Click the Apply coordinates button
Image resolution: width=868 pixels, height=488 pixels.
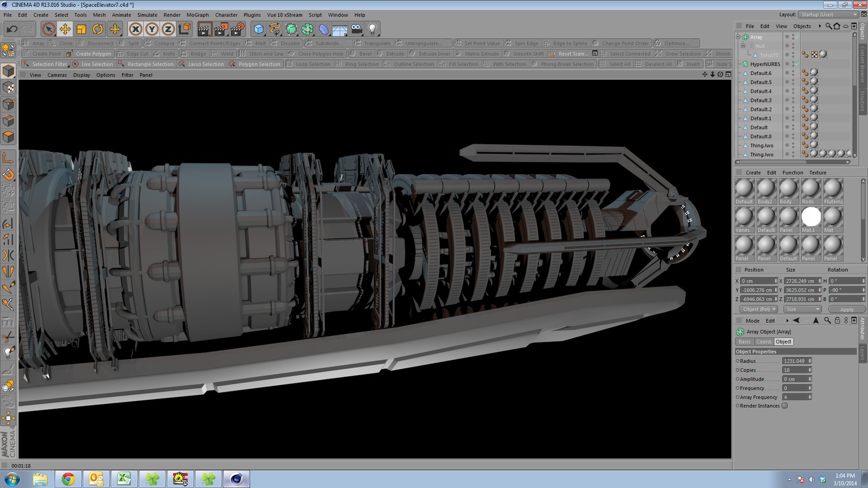click(846, 309)
